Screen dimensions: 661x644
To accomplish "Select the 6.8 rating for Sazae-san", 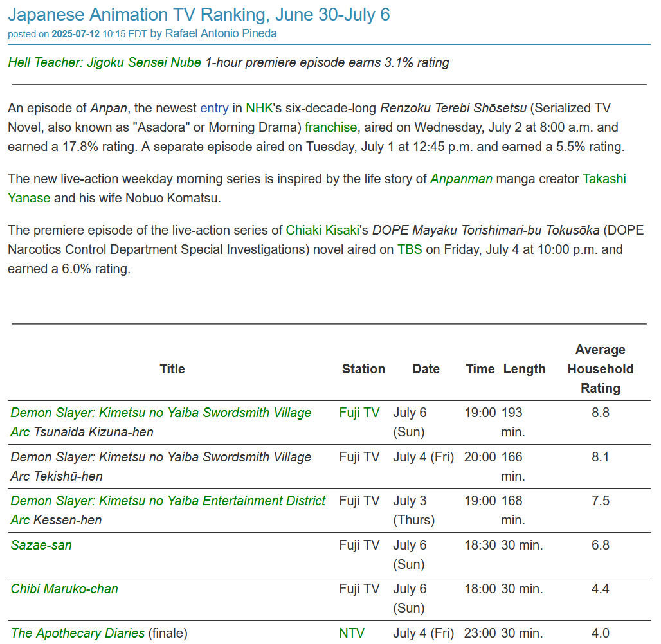I will (601, 545).
